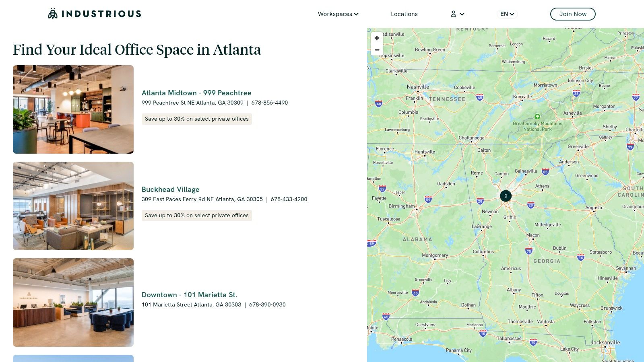The image size is (644, 362).
Task: Click address 309 East Paces Ferry Rd
Action: (x=202, y=200)
